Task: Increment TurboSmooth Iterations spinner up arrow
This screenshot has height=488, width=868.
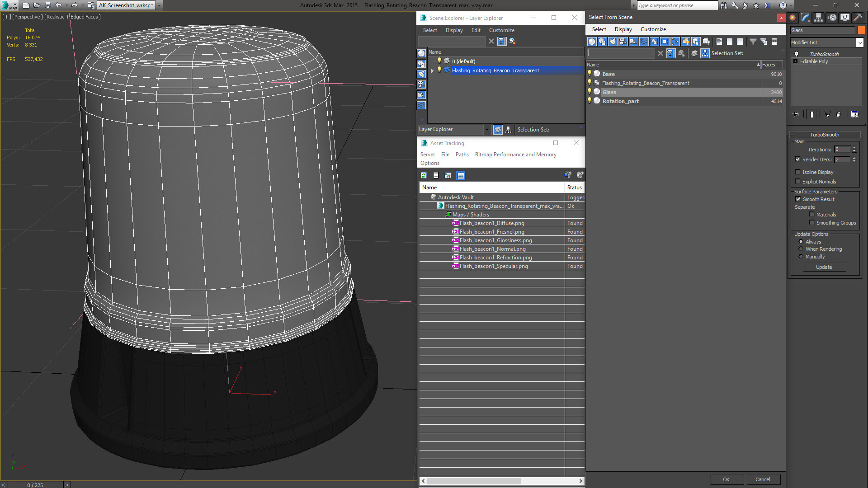Action: point(854,148)
